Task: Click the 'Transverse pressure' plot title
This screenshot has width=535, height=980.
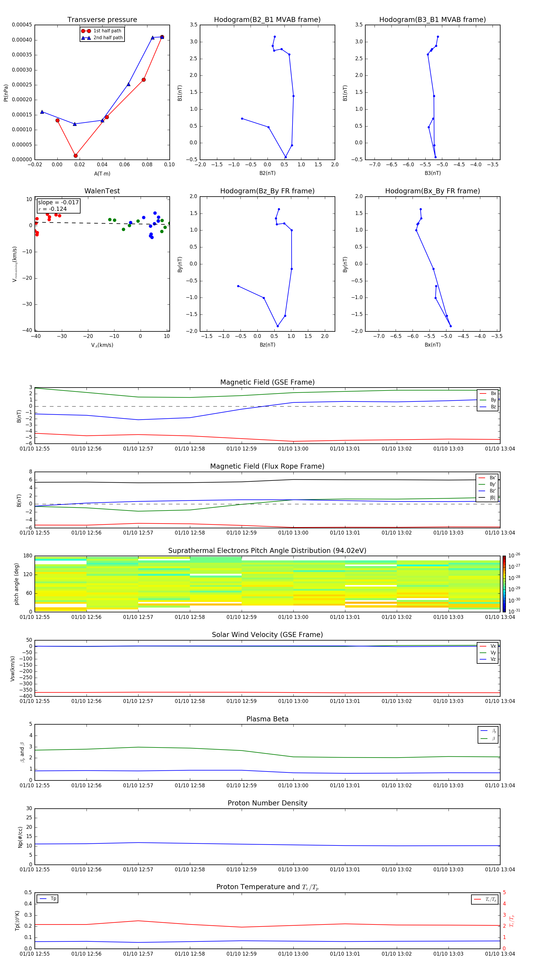Action: coord(102,19)
